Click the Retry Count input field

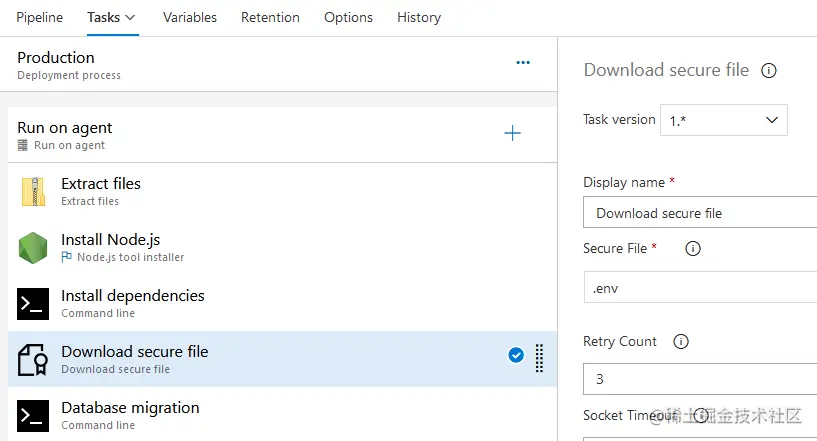(700, 379)
